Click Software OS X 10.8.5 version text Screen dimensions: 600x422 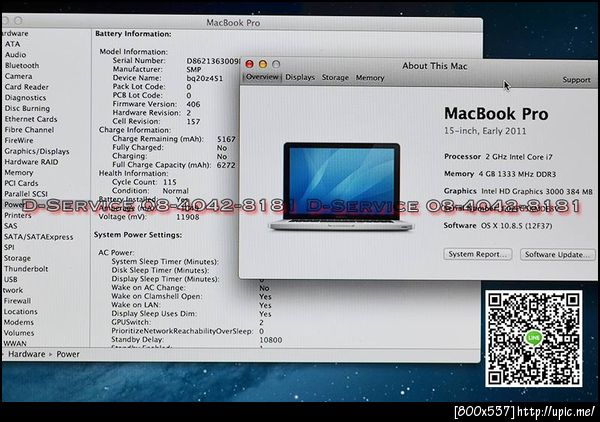click(498, 226)
